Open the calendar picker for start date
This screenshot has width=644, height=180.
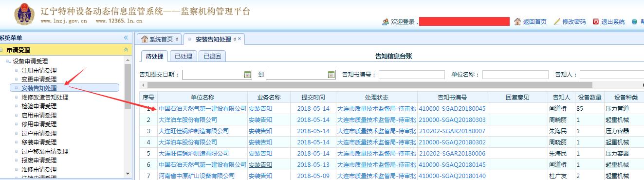tap(247, 75)
